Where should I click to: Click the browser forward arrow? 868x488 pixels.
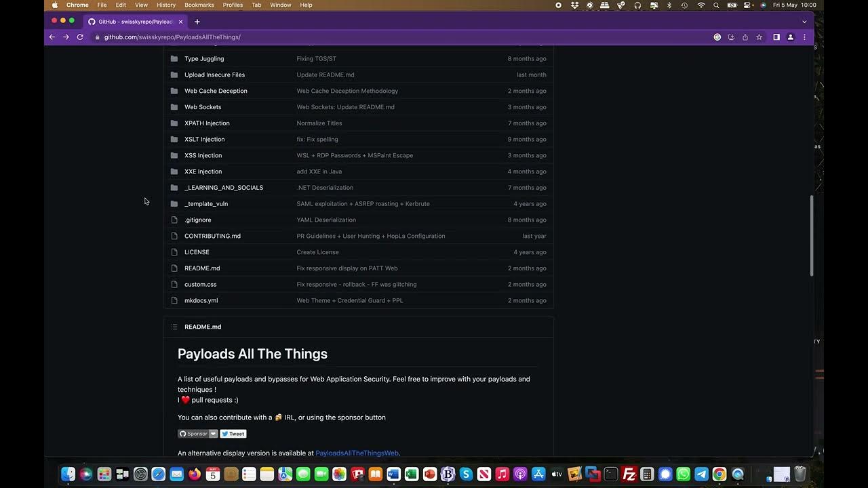[66, 37]
